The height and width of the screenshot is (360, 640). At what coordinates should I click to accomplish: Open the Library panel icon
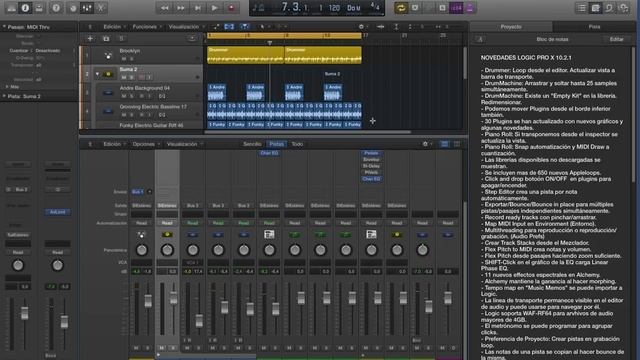point(11,8)
